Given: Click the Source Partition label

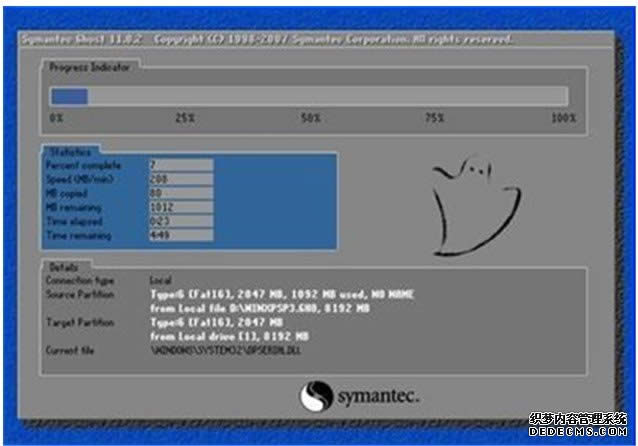Looking at the screenshot, I should 80,295.
